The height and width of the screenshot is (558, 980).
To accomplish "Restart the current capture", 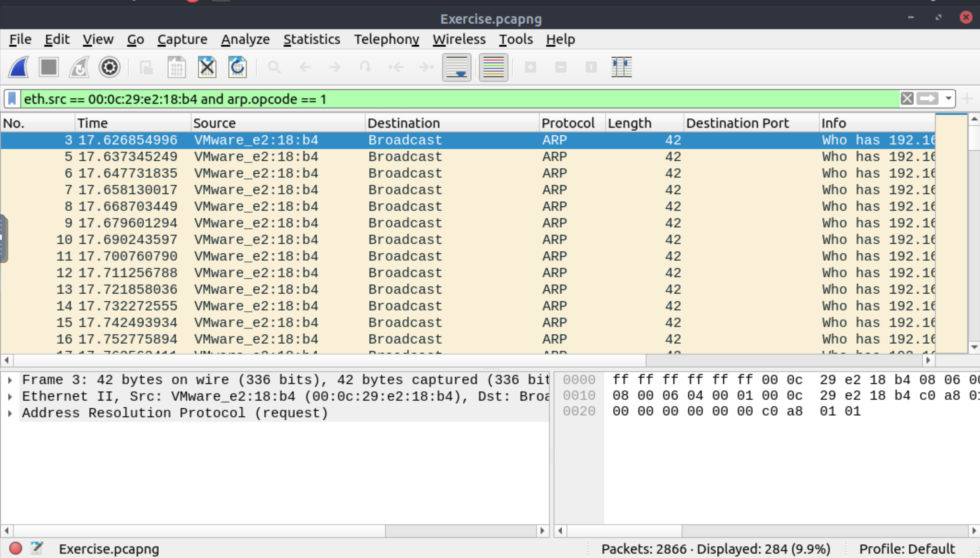I will (x=79, y=68).
